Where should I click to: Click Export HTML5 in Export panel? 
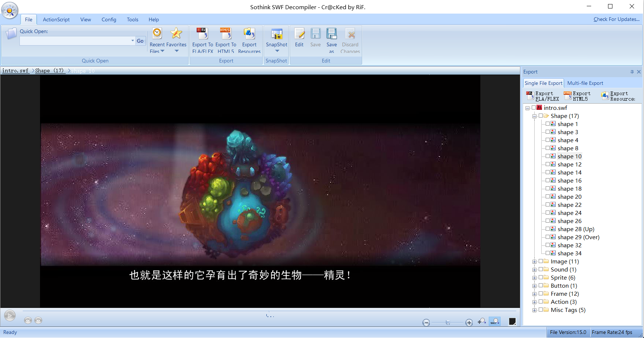point(577,96)
